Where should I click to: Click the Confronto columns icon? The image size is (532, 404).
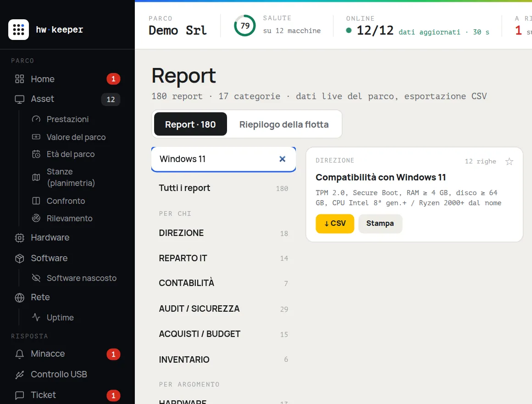[36, 201]
